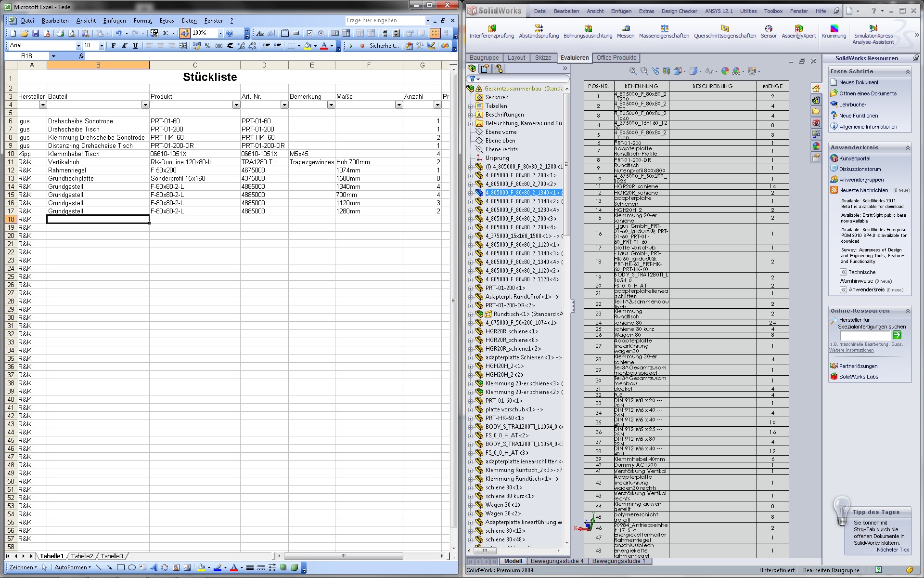Screen dimensions: 924x578
Task: Click Zoom to Fit icon in SolidWorks view
Action: (633, 71)
